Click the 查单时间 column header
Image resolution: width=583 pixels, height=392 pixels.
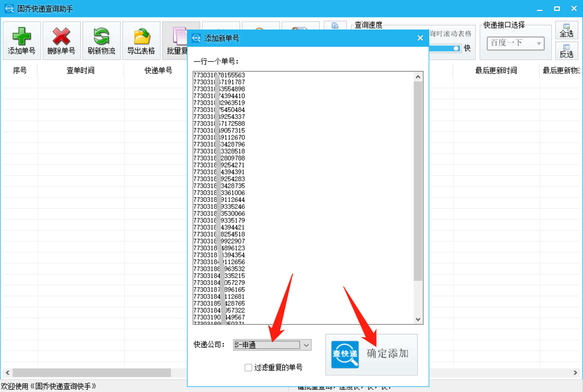[81, 71]
